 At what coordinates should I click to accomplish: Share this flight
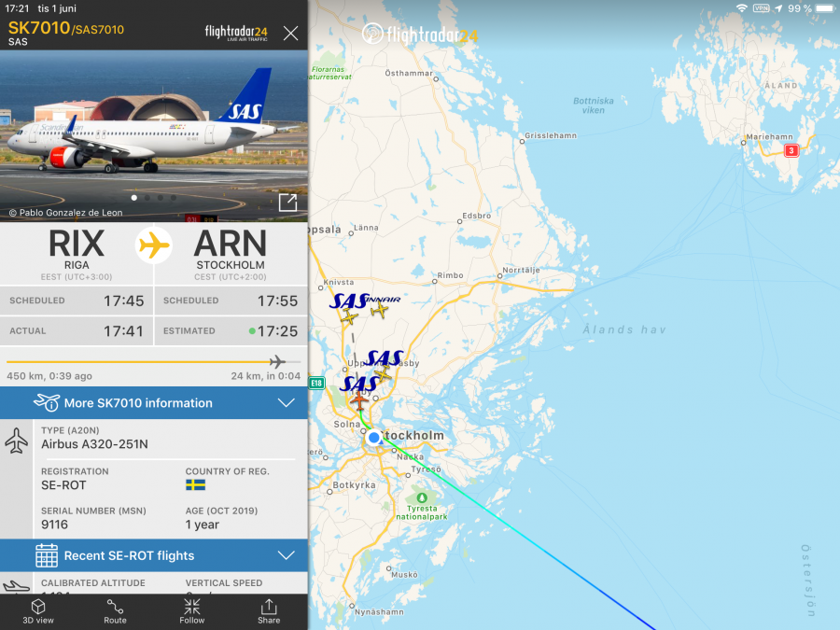[269, 611]
